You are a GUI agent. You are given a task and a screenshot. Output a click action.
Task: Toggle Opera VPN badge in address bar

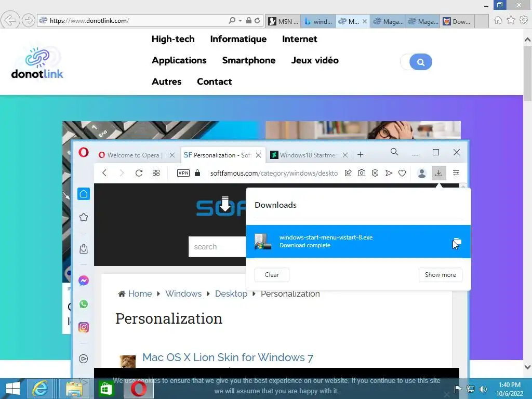coord(183,173)
